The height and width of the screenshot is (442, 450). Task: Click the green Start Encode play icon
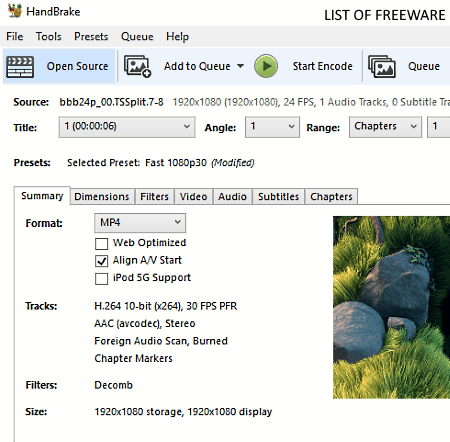click(266, 66)
